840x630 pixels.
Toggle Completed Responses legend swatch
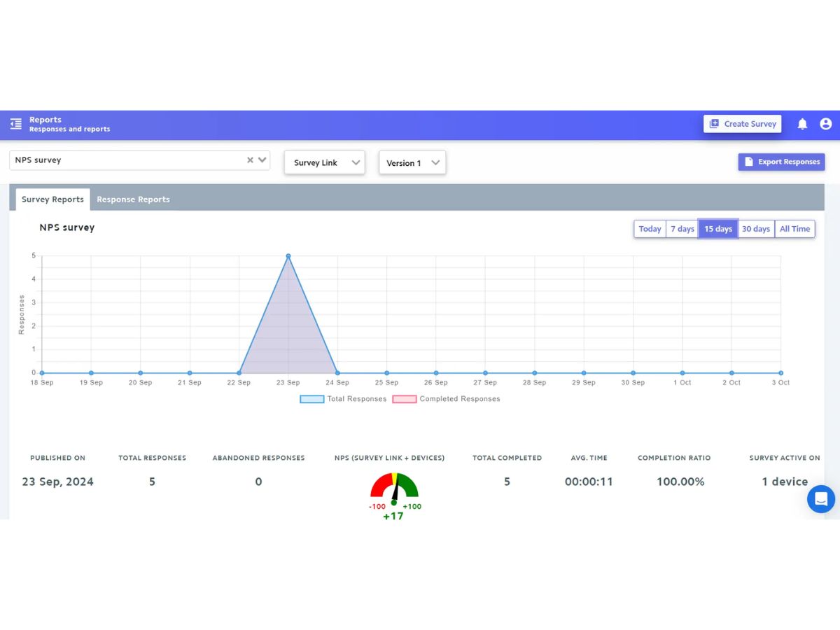pos(405,399)
